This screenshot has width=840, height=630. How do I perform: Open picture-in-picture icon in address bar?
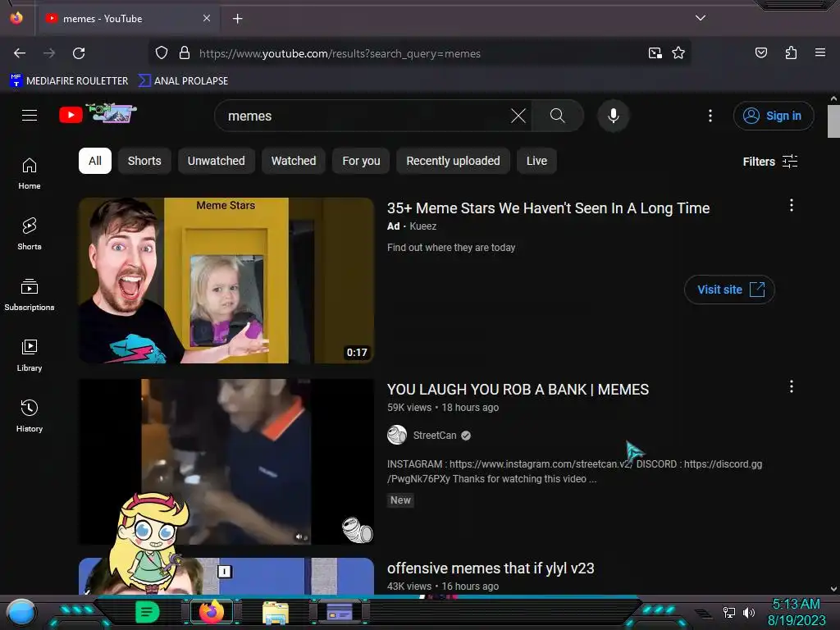tap(655, 53)
